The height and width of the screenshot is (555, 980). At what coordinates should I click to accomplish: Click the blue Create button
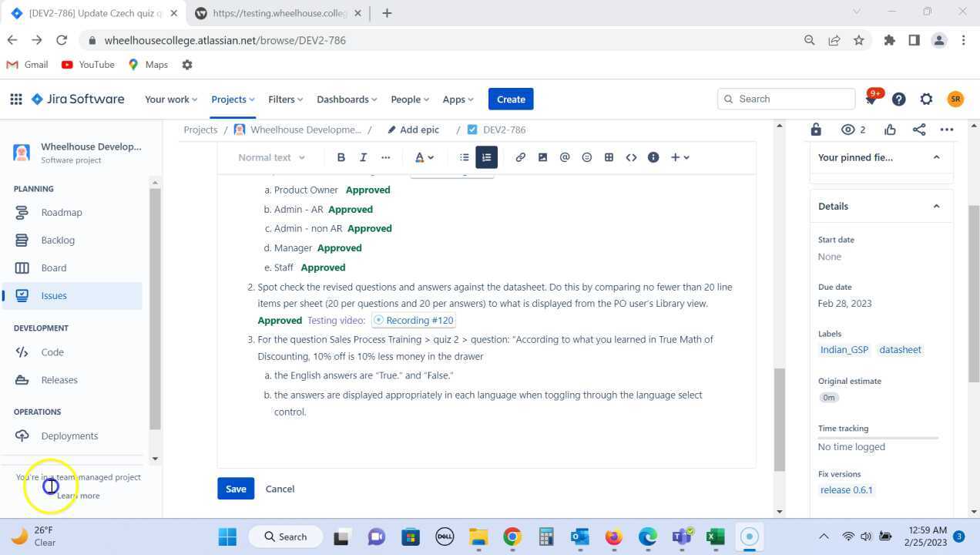click(x=511, y=99)
